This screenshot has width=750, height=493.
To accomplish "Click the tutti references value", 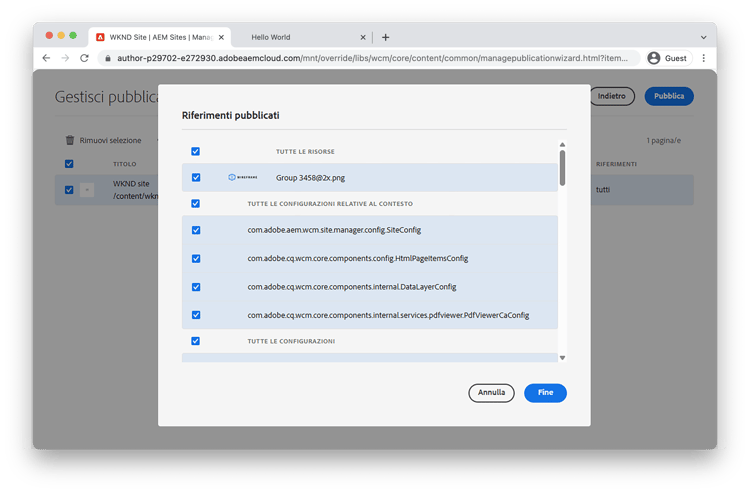I will click(603, 190).
